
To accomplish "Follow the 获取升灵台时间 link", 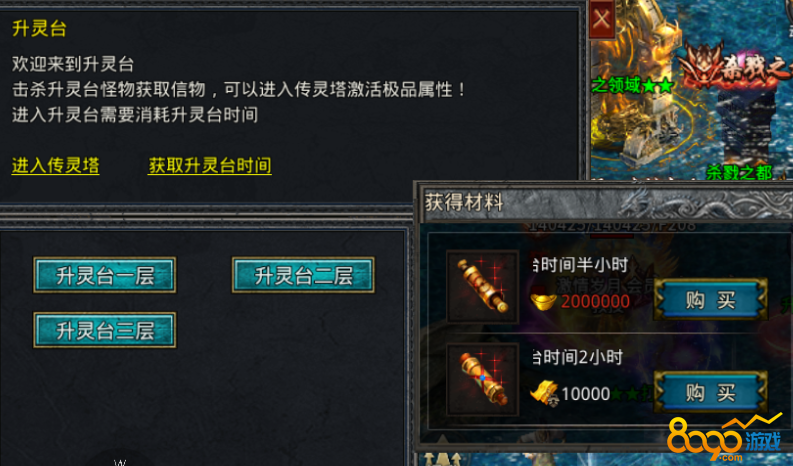I will point(209,166).
